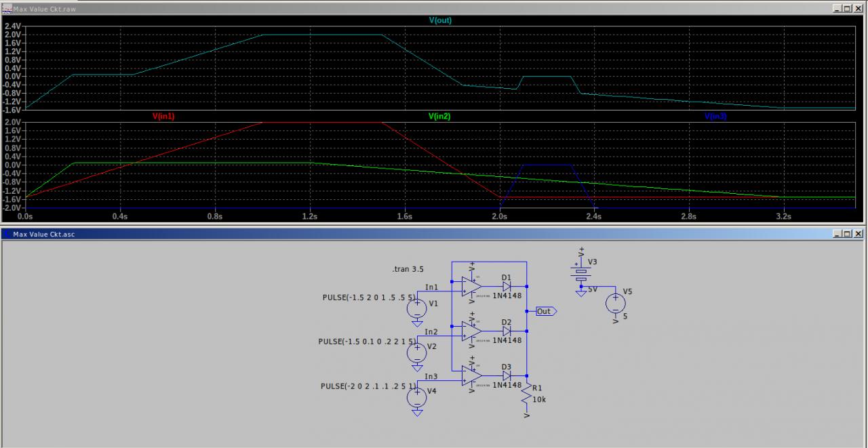This screenshot has height=448, width=868.
Task: Select the op-amp driving diode D2
Action: click(471, 331)
